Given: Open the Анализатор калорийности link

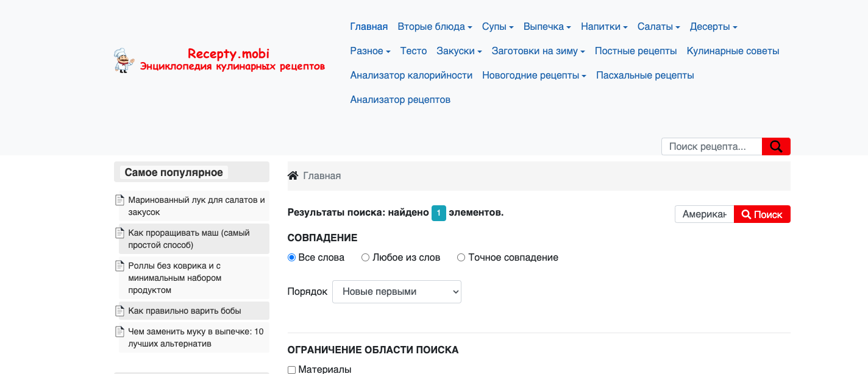Looking at the screenshot, I should (x=411, y=76).
